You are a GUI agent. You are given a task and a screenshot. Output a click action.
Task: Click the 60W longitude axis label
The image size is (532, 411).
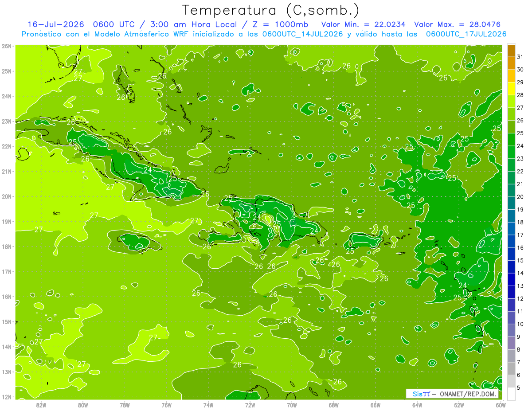tap(501, 405)
